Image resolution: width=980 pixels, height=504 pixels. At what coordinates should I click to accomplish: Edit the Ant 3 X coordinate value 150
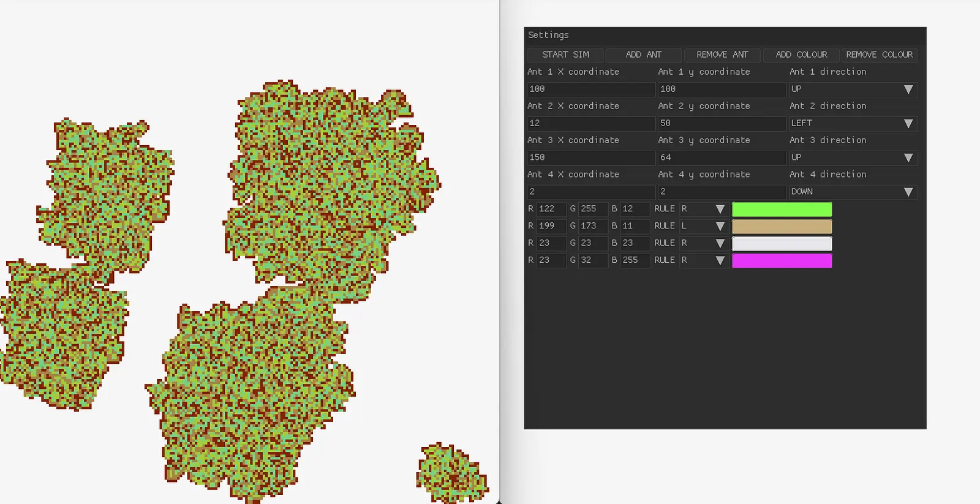point(590,158)
